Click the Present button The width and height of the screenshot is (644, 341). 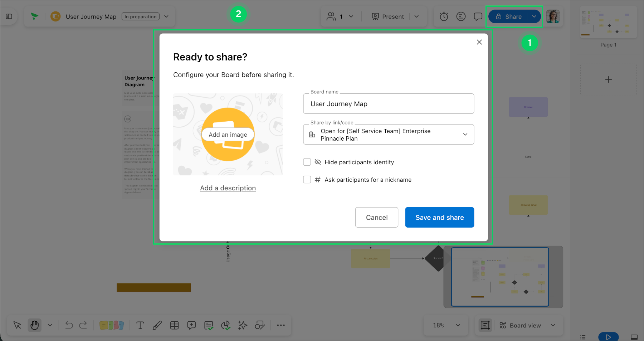(388, 16)
